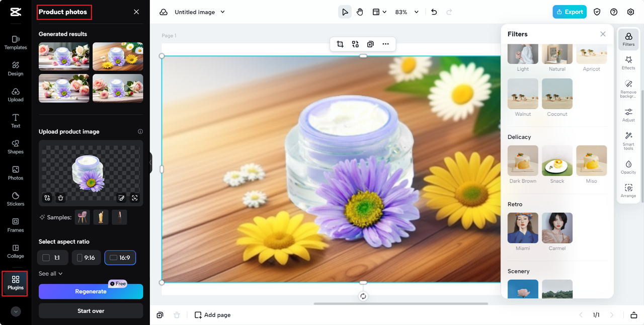Click the rotate handle below the image

(363, 296)
